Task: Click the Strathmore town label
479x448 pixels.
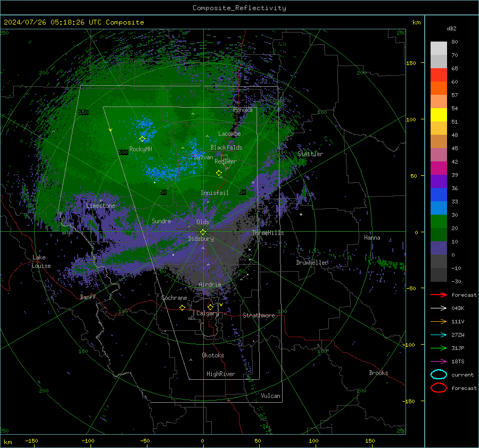Action: click(259, 315)
